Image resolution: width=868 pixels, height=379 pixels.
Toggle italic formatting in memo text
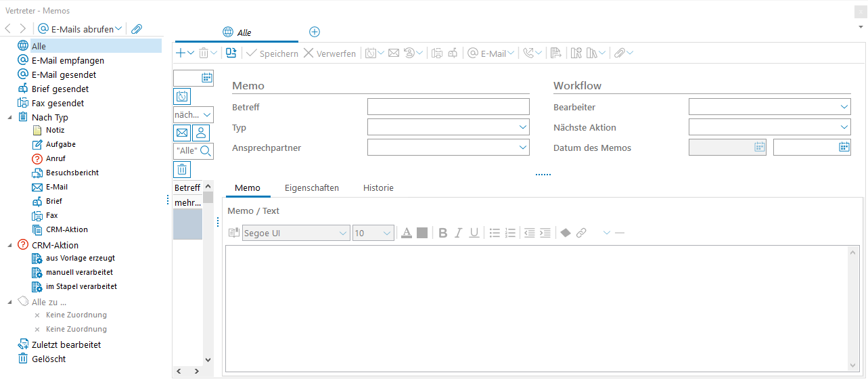458,233
